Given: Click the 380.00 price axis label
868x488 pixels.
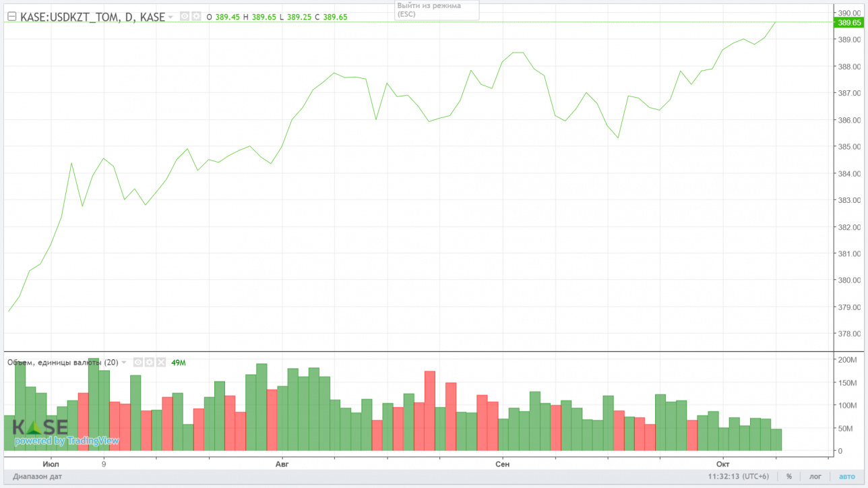Looking at the screenshot, I should pos(849,280).
